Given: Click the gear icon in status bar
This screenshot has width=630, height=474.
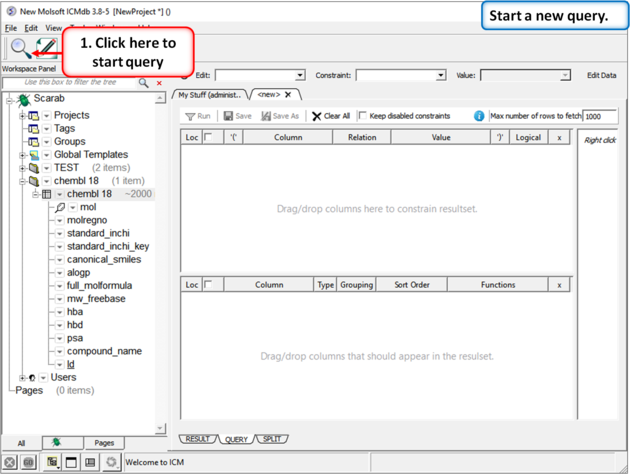Looking at the screenshot, I should pyautogui.click(x=111, y=462).
